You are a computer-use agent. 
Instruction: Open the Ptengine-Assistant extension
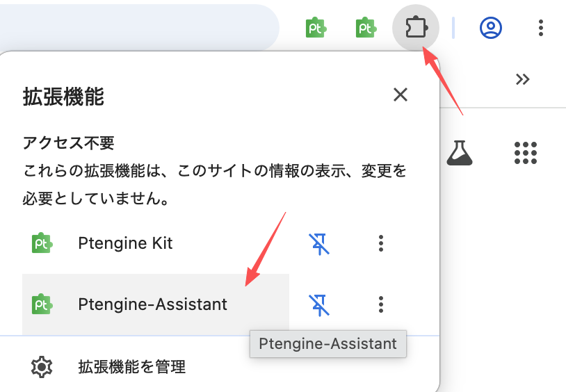tap(156, 304)
